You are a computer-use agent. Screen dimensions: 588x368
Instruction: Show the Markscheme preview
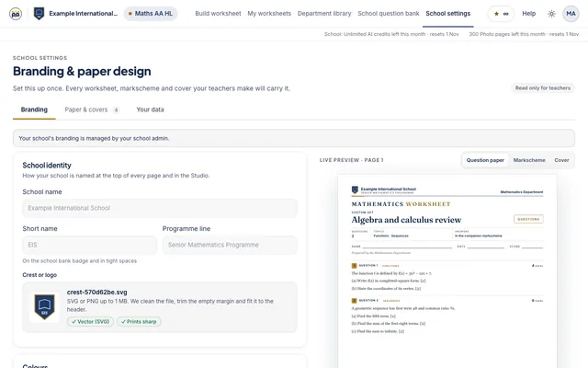pos(529,160)
